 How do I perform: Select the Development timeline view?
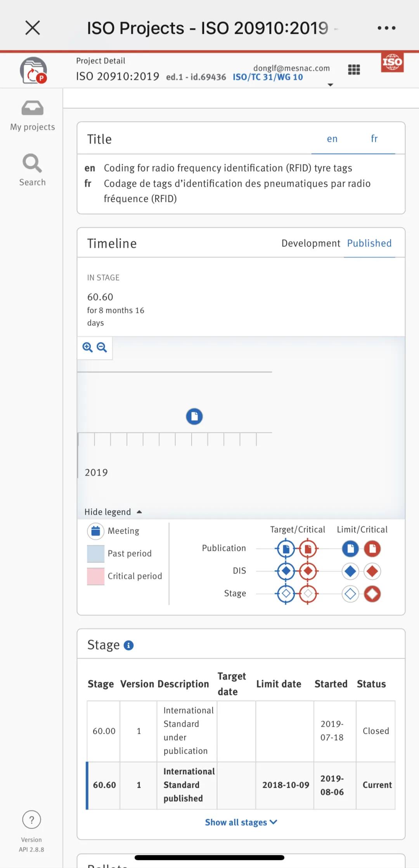pos(311,243)
